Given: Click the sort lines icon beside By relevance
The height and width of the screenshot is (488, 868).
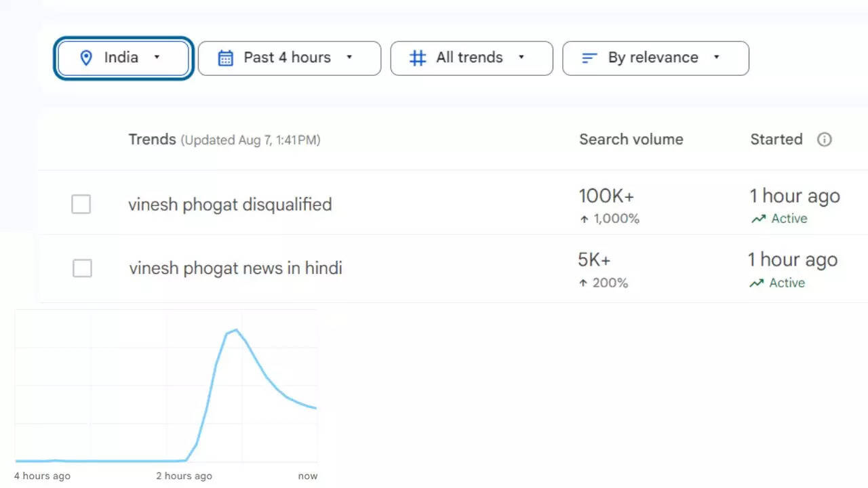Looking at the screenshot, I should (589, 58).
